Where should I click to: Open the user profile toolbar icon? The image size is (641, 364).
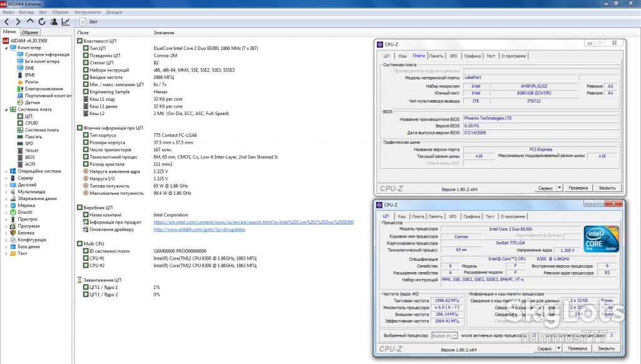click(54, 22)
